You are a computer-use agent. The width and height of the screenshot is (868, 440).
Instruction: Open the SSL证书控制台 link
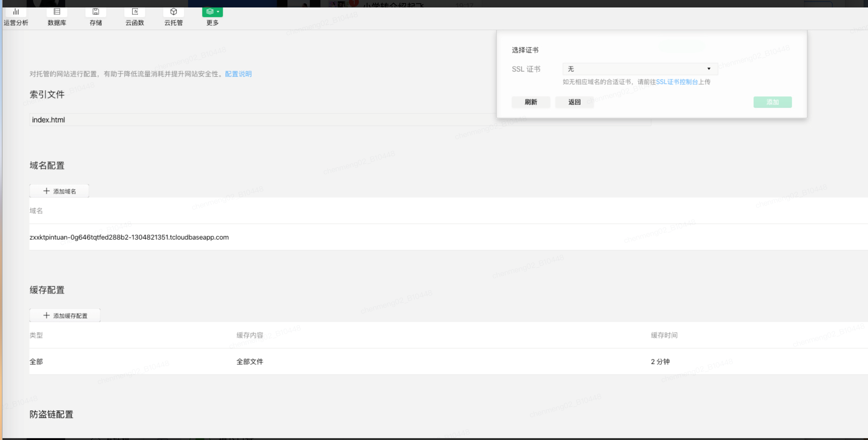676,82
